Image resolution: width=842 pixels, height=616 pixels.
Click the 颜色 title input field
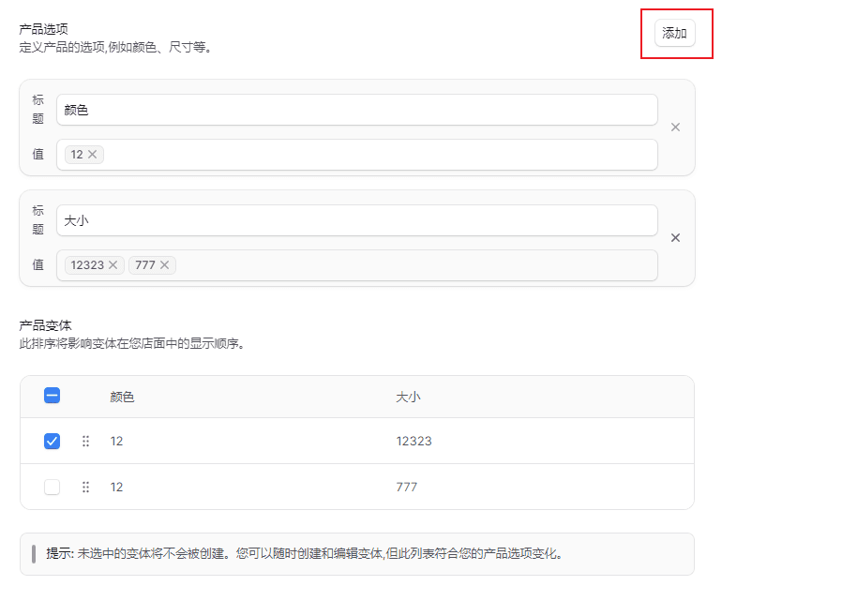(x=356, y=110)
